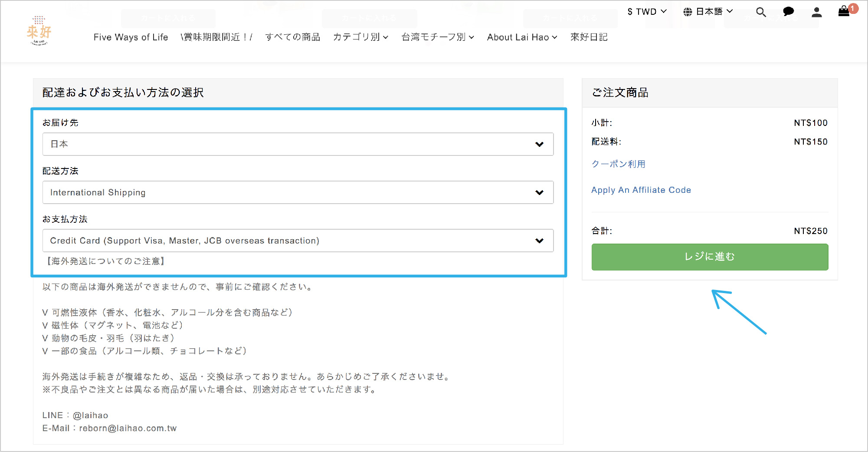Viewport: 868px width, 452px height.
Task: Open the 日本語 language dropdown
Action: [714, 12]
